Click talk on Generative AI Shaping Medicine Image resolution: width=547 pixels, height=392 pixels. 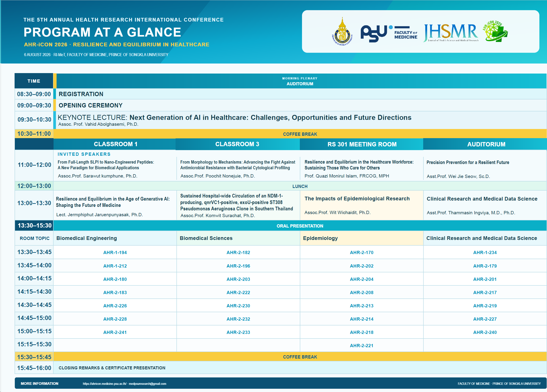pos(113,202)
